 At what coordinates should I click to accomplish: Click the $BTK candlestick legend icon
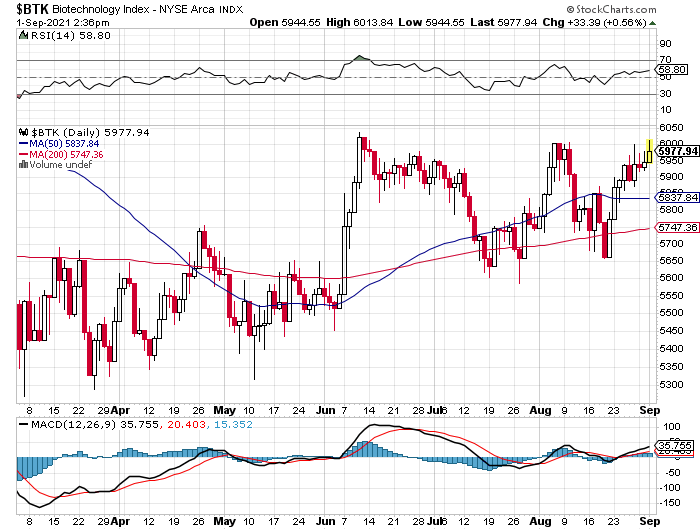22,132
